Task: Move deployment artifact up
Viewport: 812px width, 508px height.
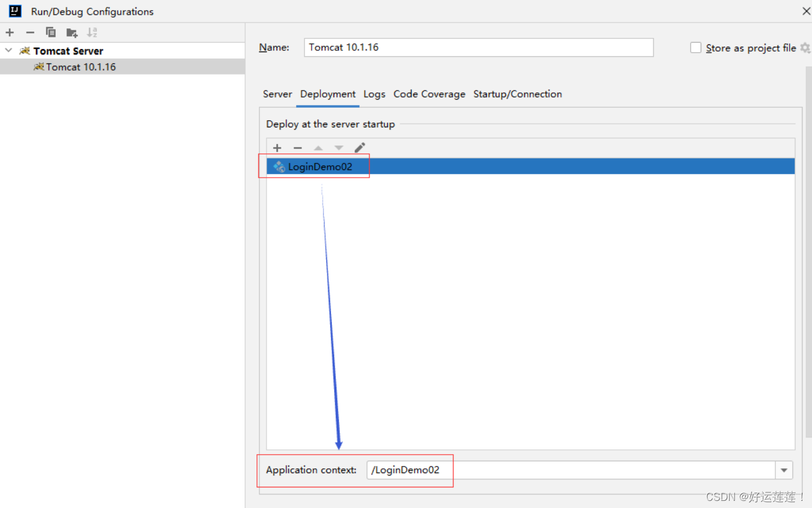Action: point(319,147)
